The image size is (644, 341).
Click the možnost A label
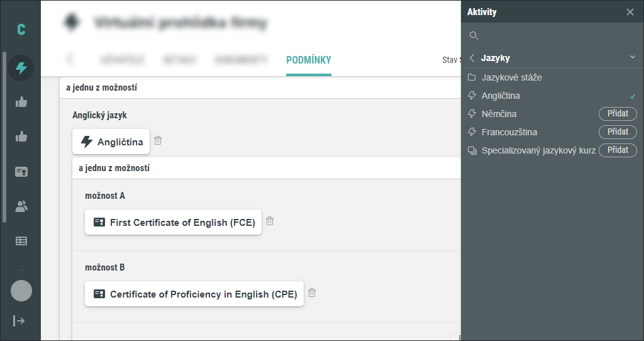click(105, 196)
